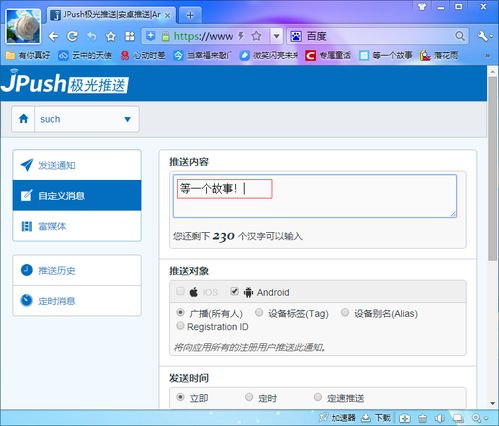Open the bookmark with the blue 今 icon

click(x=202, y=55)
